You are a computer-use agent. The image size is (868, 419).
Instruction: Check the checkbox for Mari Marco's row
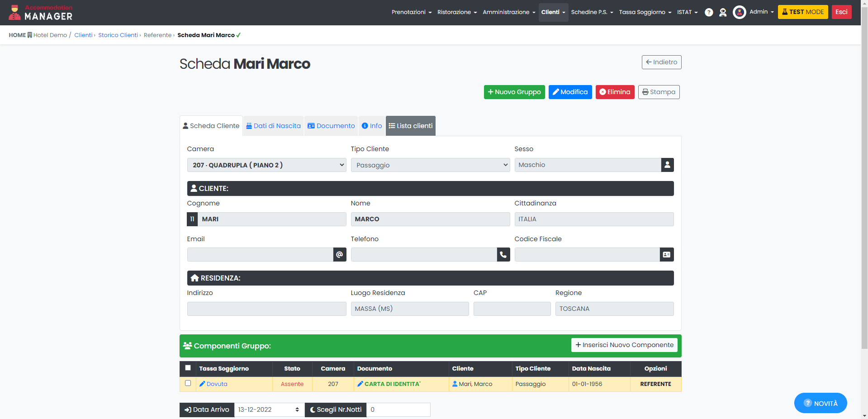point(188,383)
